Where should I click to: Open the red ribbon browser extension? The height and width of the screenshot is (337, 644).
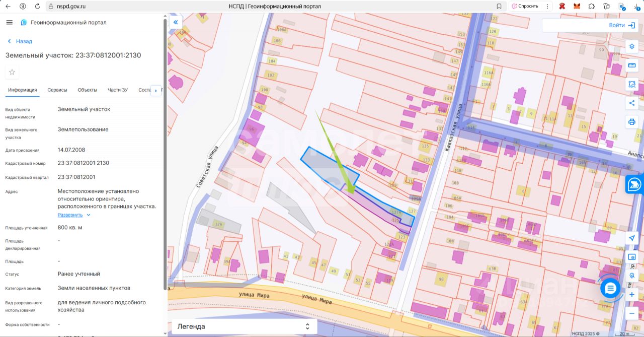[x=562, y=7]
